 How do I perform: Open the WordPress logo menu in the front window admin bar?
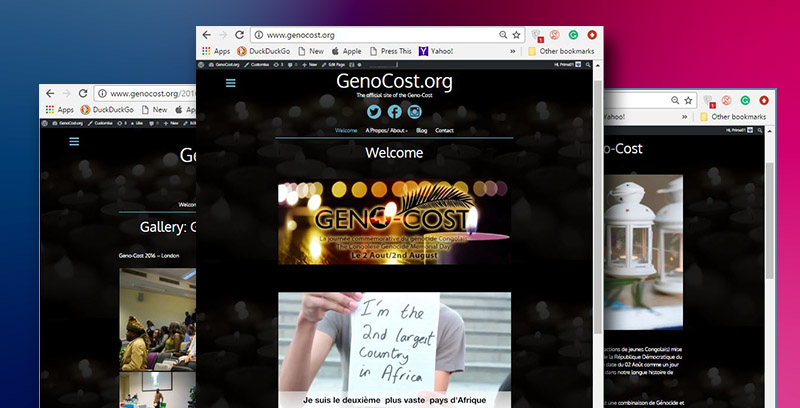coord(201,65)
